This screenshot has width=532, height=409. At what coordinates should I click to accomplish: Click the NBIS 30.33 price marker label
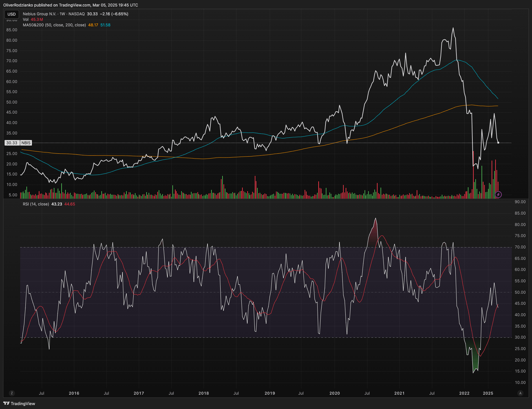point(17,143)
